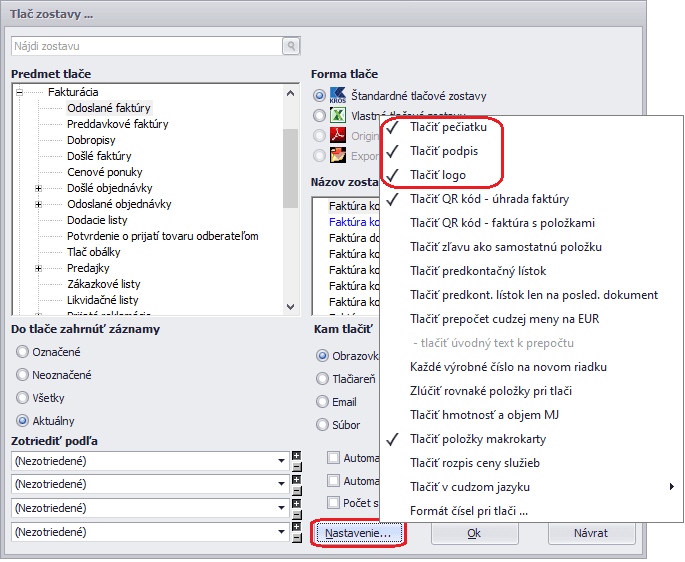
Task: Click the KROS icon for standard print forms
Action: pyautogui.click(x=337, y=96)
